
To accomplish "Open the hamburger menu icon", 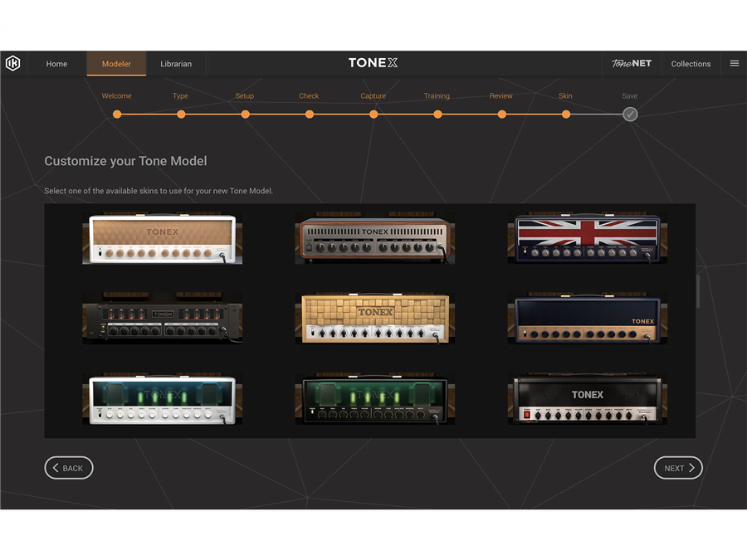I will pyautogui.click(x=734, y=64).
